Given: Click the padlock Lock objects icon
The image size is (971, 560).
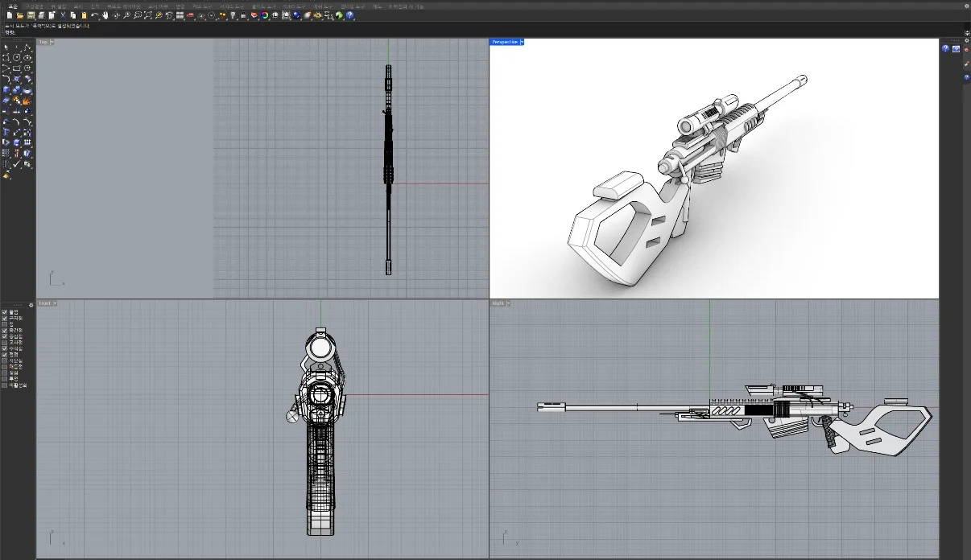Looking at the screenshot, I should coord(243,15).
